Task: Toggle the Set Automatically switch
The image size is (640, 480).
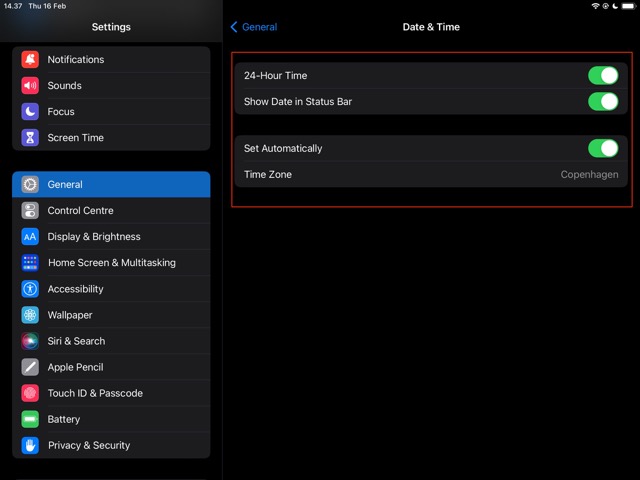Action: (x=603, y=149)
